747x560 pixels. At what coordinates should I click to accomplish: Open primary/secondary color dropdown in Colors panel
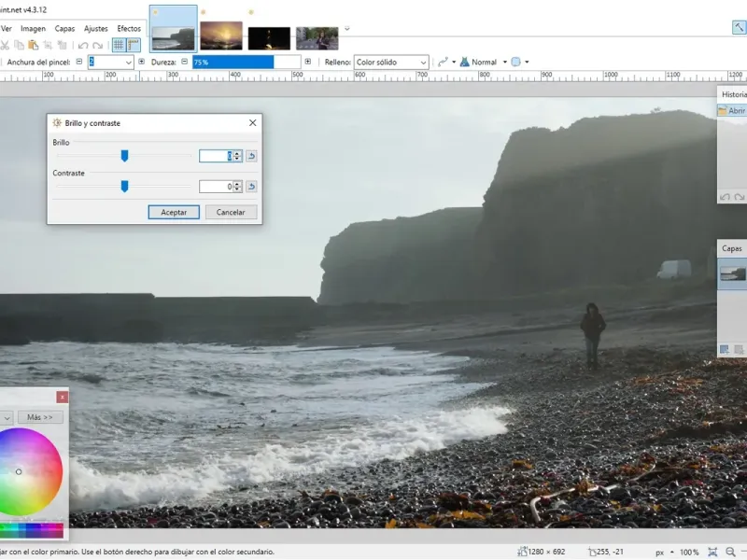[7, 417]
